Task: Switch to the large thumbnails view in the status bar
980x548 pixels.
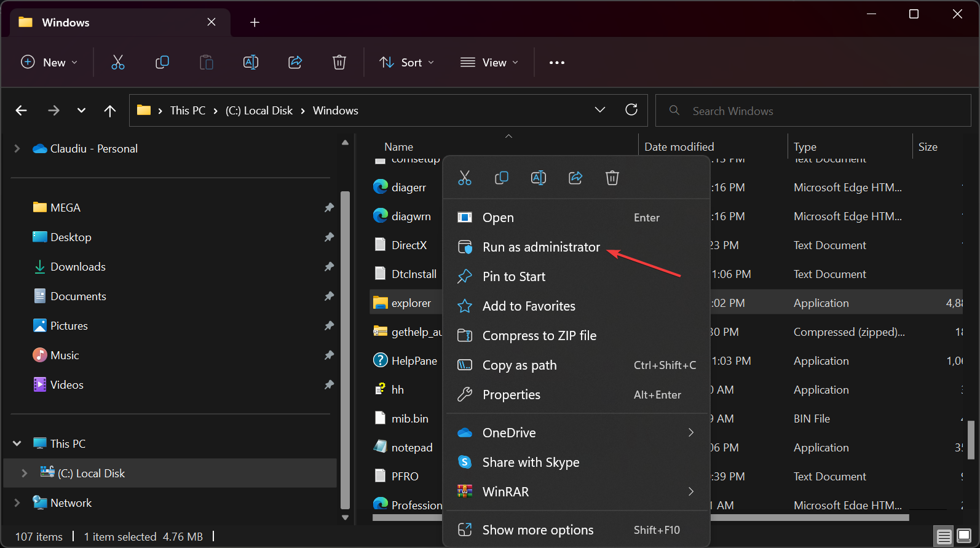Action: 964,536
